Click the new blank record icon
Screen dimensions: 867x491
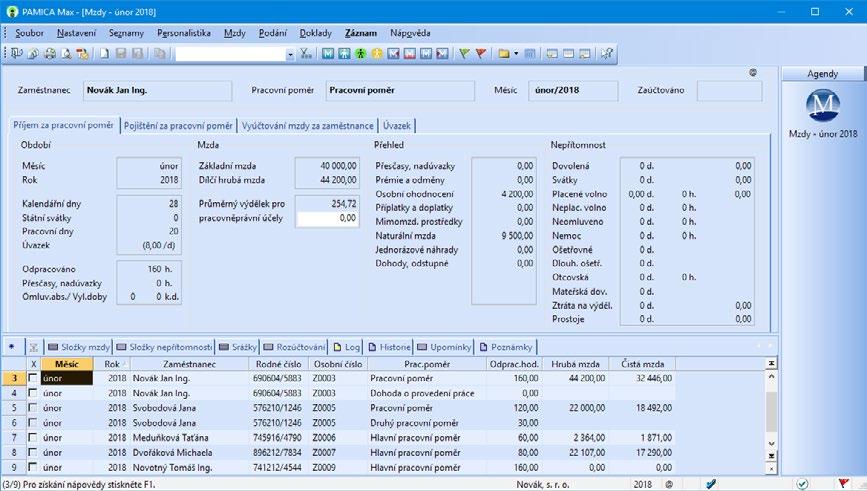click(105, 54)
